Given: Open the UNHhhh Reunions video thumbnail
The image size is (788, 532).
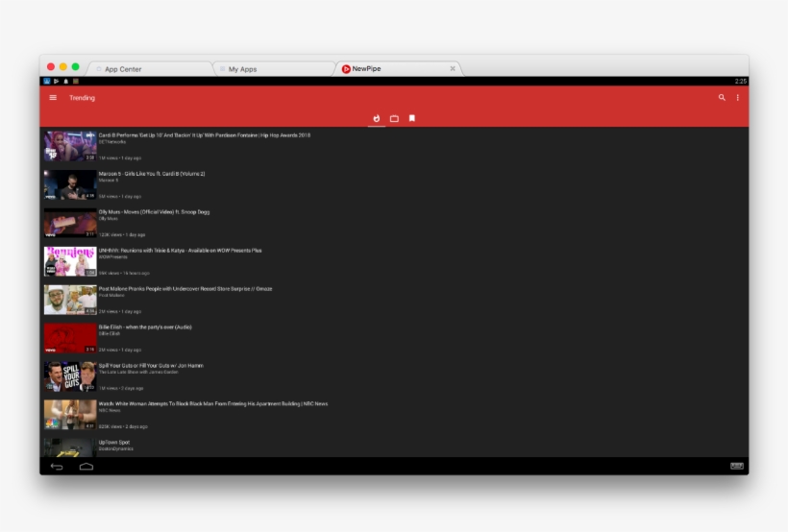Looking at the screenshot, I should pos(70,261).
